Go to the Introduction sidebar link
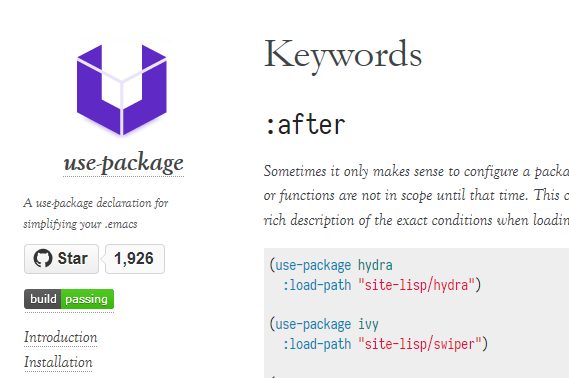The image size is (569, 378). (61, 337)
